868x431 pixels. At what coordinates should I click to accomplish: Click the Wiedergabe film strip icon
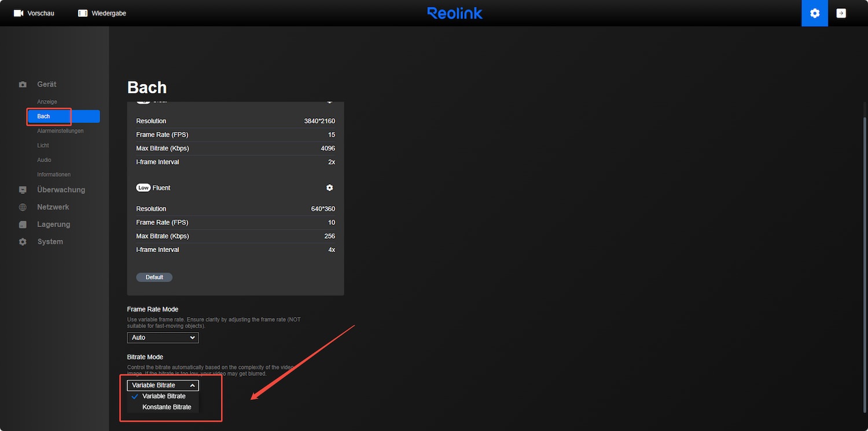click(83, 13)
